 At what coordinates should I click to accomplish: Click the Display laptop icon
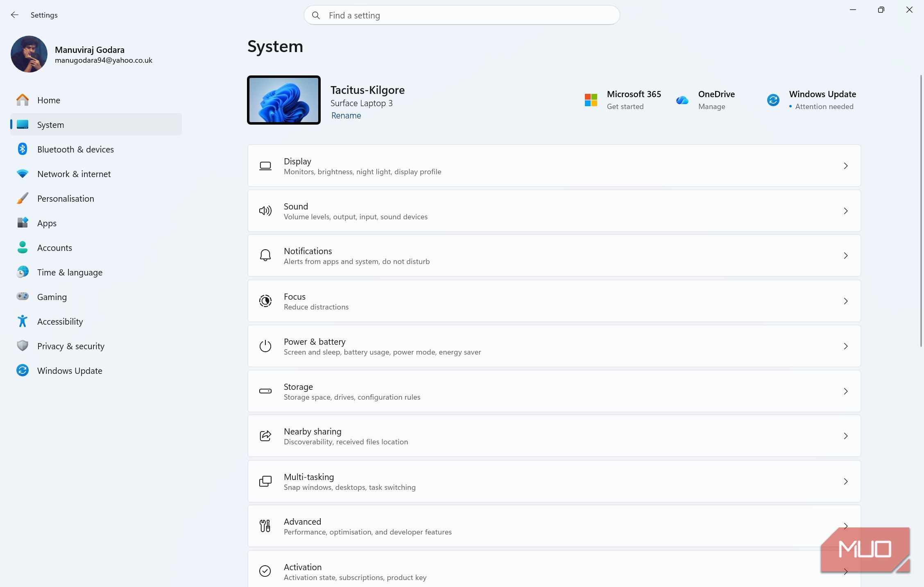pos(265,166)
